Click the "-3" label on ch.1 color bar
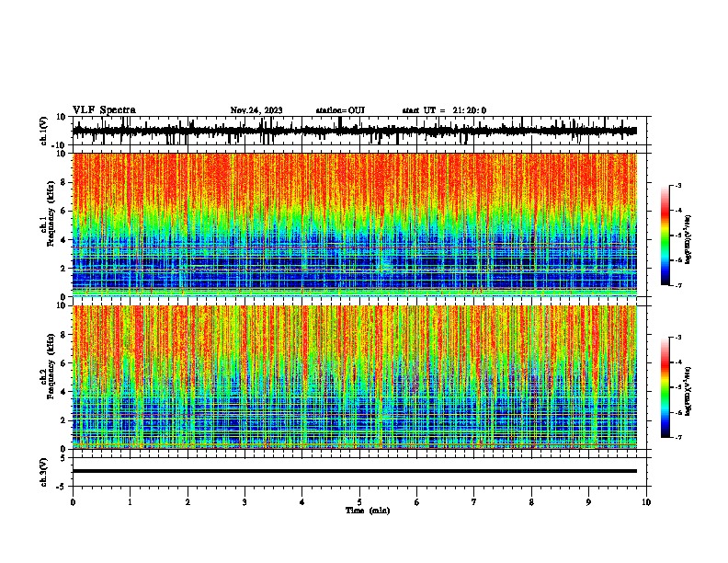Screen dimensions: 728x563 pos(677,185)
